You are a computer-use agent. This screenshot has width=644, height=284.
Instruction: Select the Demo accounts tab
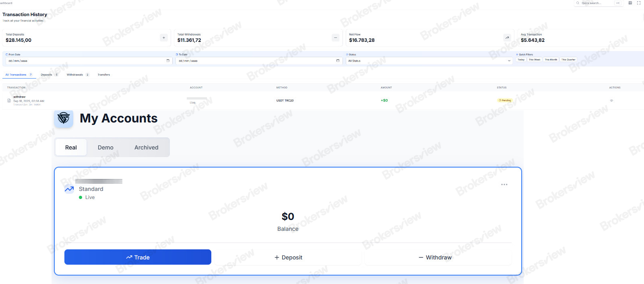(105, 147)
